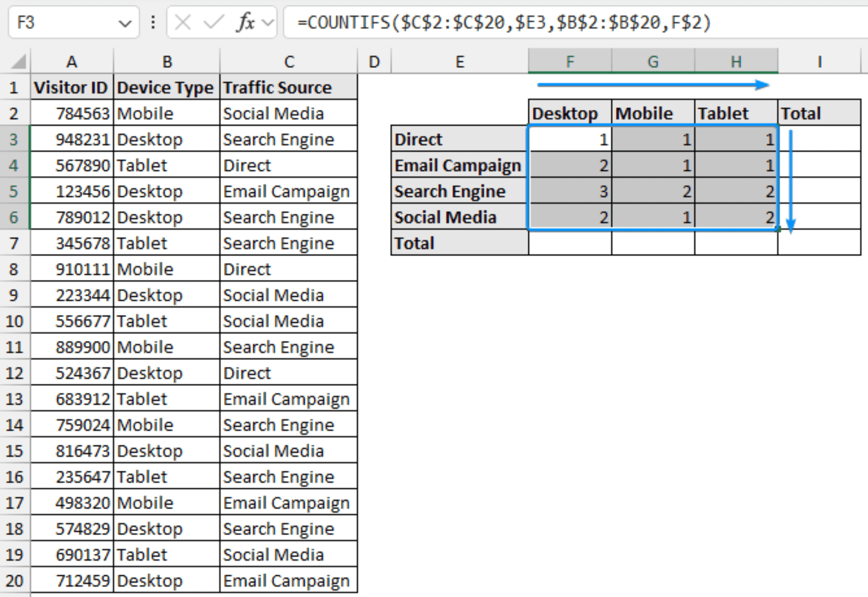Select the Visitor ID header cell
This screenshot has height=597, width=868.
(x=71, y=87)
